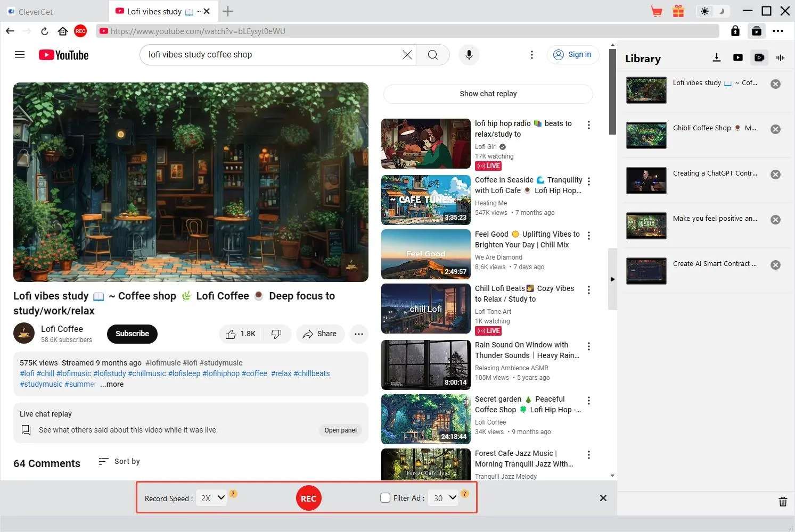This screenshot has height=532, width=795.
Task: Click the browser home icon
Action: [63, 31]
